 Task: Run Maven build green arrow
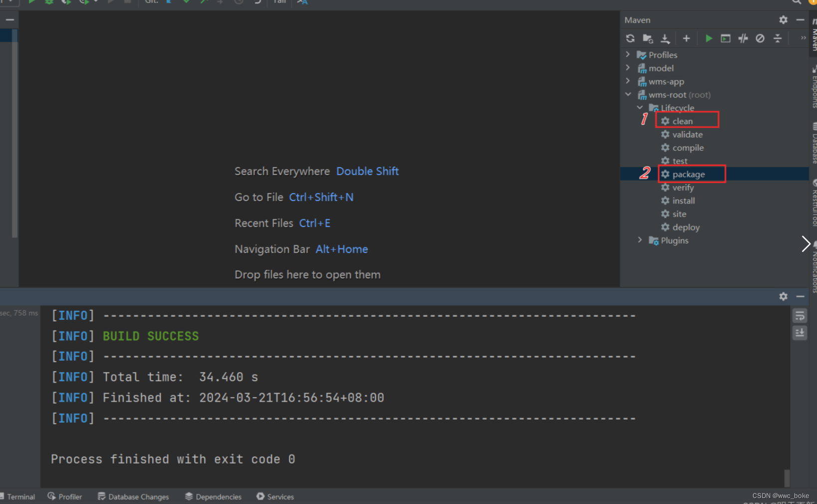click(x=708, y=38)
